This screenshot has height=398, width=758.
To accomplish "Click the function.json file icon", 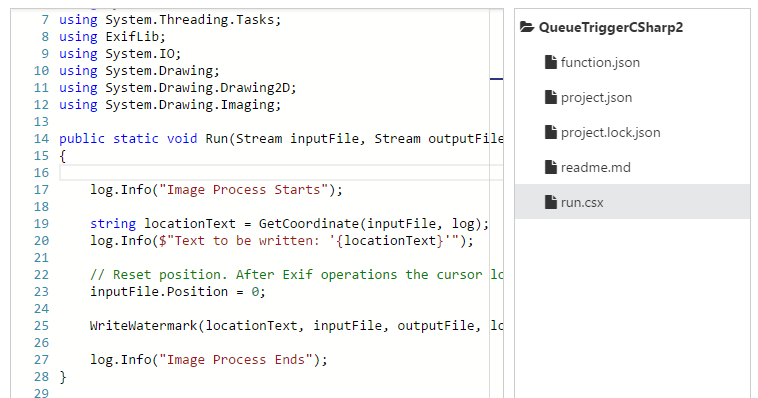I will pos(551,62).
